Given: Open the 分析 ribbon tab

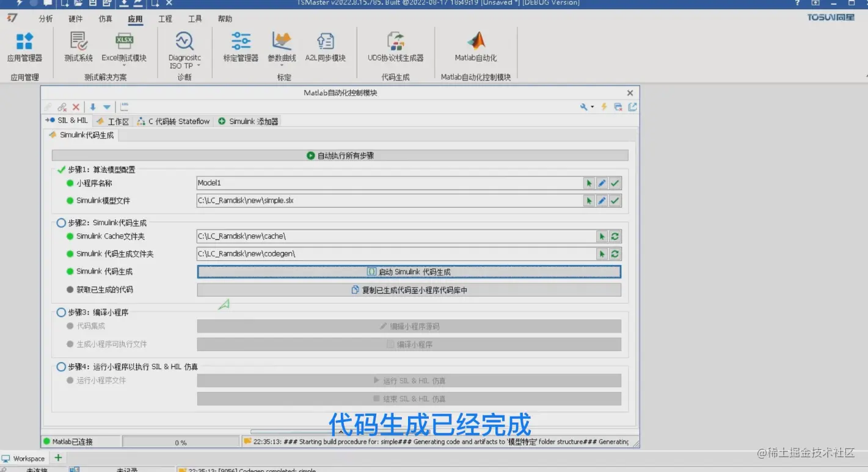Looking at the screenshot, I should 46,19.
